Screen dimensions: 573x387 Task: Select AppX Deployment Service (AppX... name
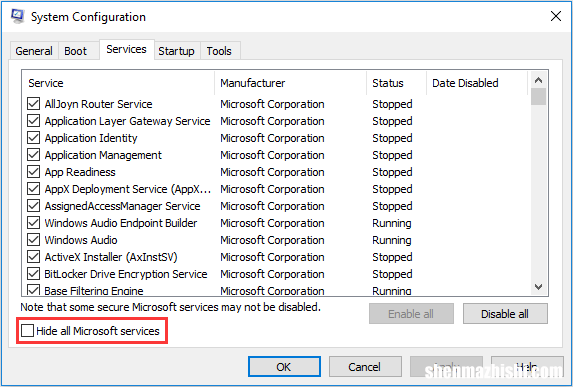tap(128, 189)
